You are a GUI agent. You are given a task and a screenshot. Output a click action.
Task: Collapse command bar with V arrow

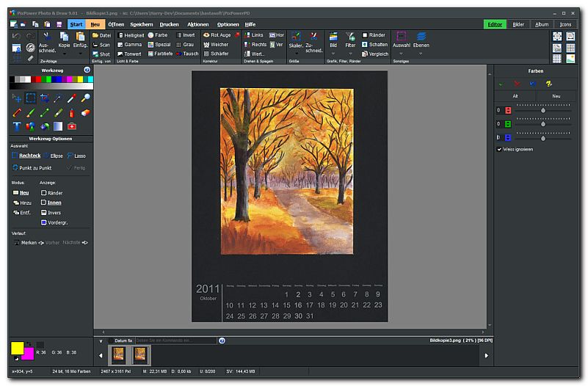[101, 341]
